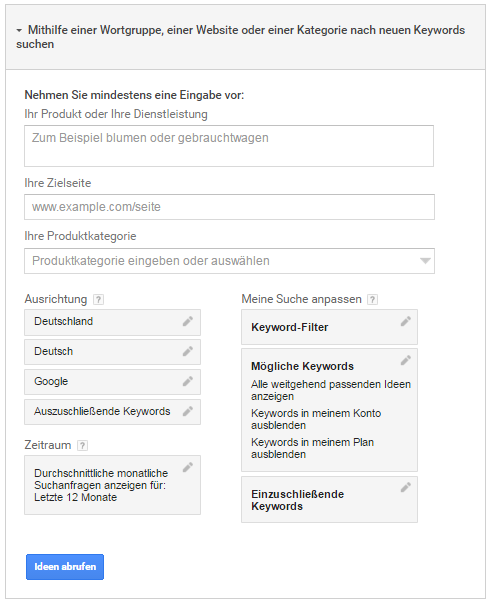
Task: Open help icon next to Ausrichtung
Action: tap(99, 299)
